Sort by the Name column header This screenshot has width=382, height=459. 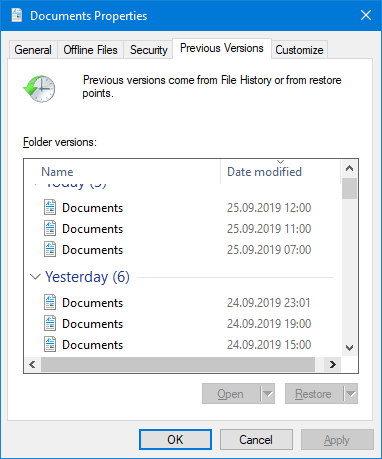coord(122,172)
